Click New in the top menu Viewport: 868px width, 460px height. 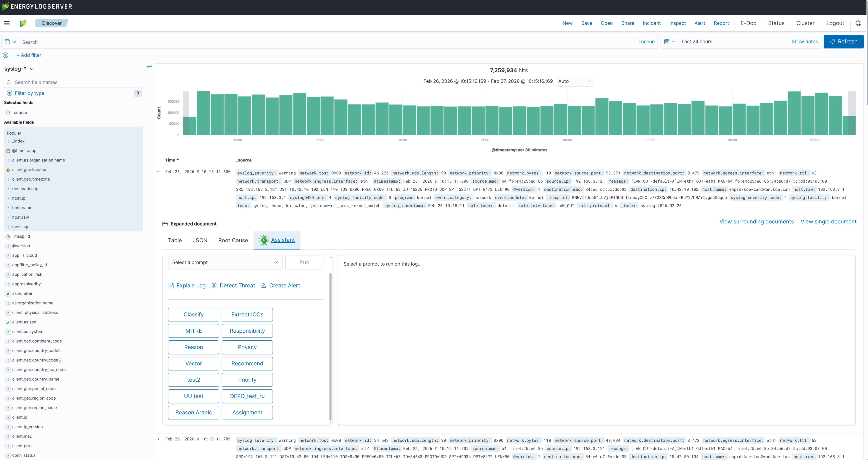(x=567, y=23)
